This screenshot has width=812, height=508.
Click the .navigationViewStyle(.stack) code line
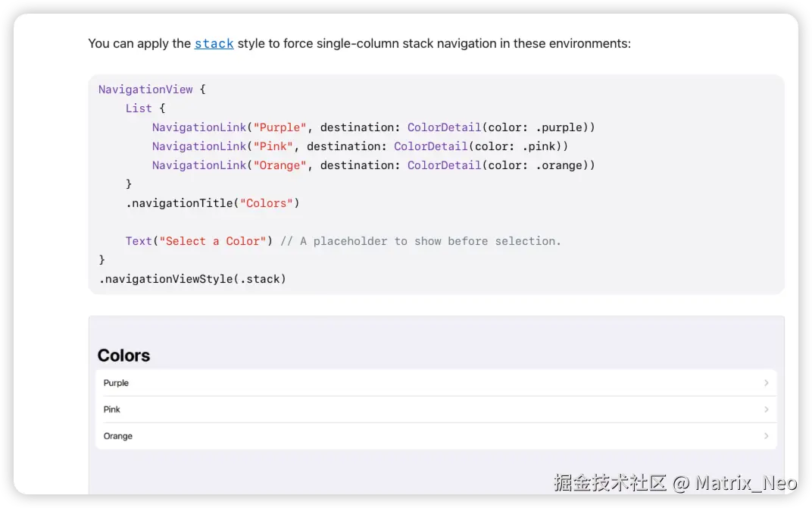click(x=192, y=279)
